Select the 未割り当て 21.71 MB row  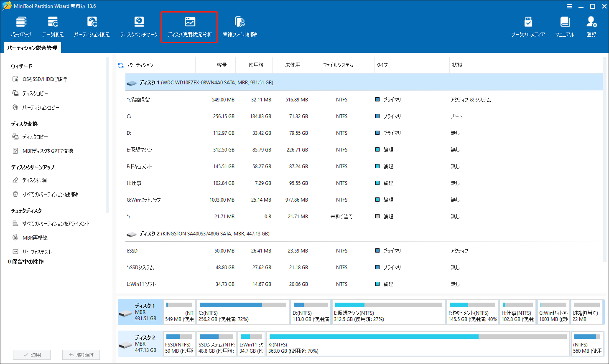[x=364, y=217]
